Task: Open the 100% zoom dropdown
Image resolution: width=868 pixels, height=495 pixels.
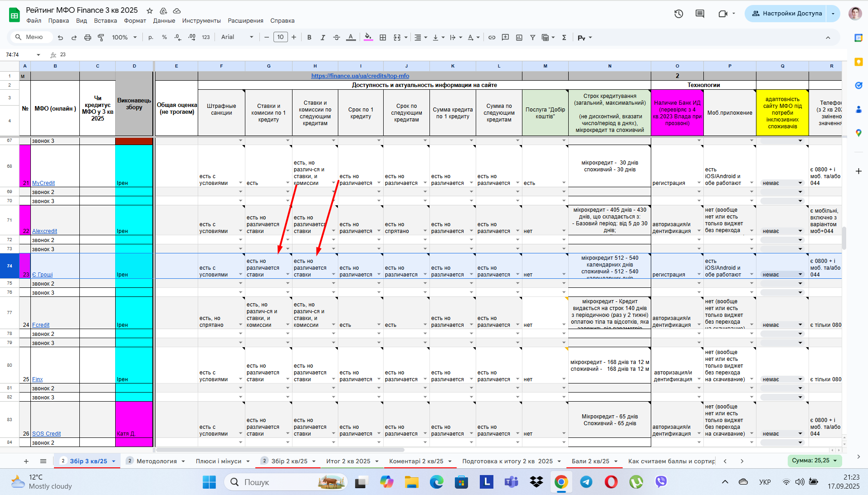Action: tap(124, 38)
